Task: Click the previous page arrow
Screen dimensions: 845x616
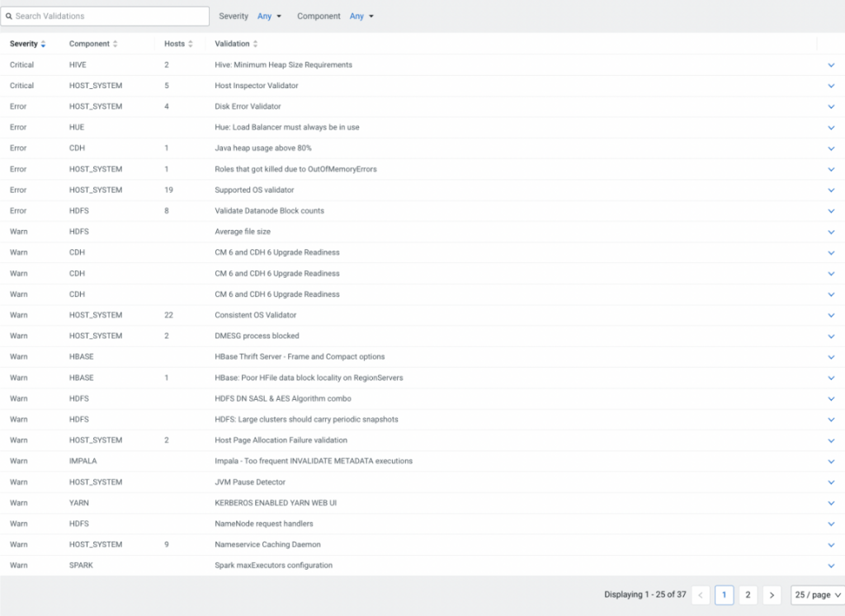Action: coord(701,595)
